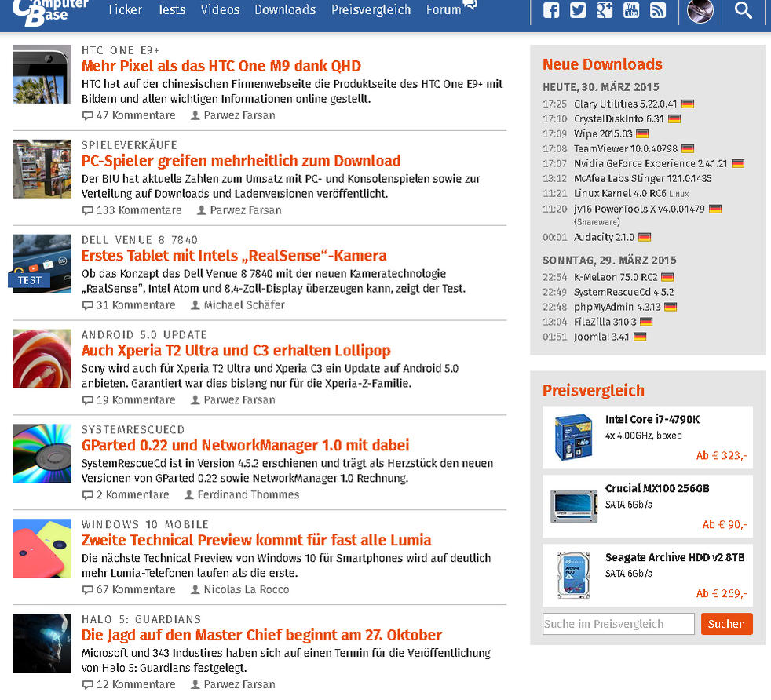Click speech bubble icon next to Forum
This screenshot has height=700, width=771.
tap(470, 5)
